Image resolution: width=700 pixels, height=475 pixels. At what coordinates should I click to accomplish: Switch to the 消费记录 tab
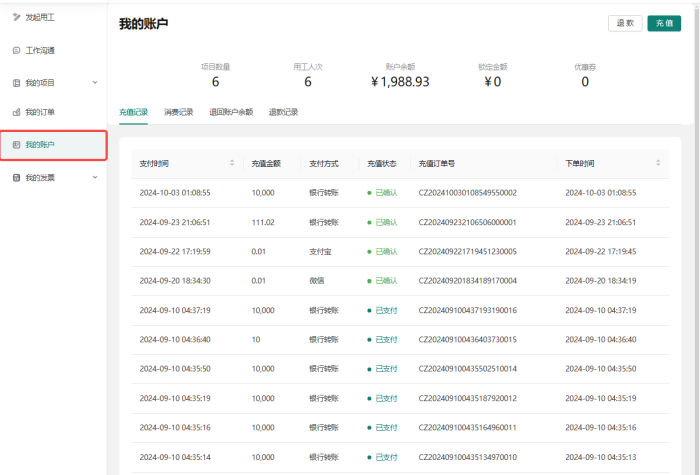pyautogui.click(x=179, y=112)
